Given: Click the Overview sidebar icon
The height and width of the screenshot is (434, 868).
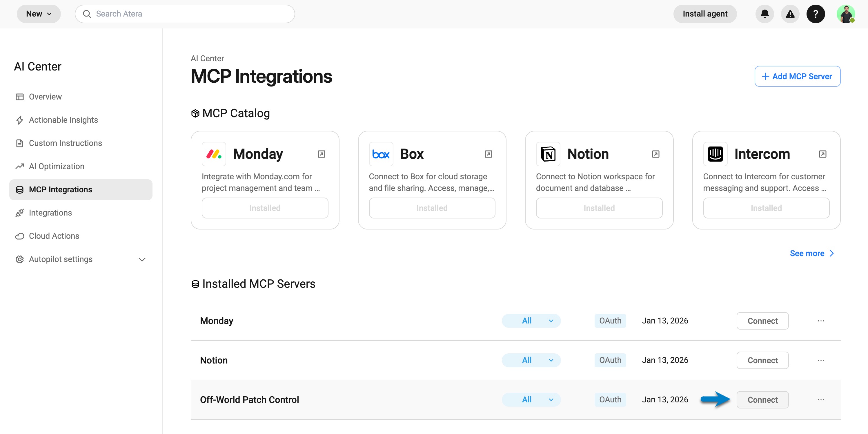Looking at the screenshot, I should click(x=19, y=97).
